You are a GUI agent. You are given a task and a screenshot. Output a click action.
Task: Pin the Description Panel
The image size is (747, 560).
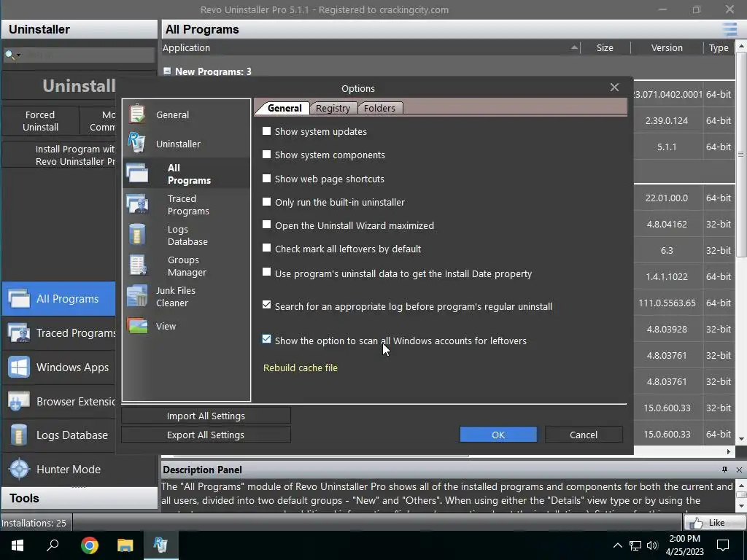click(724, 470)
